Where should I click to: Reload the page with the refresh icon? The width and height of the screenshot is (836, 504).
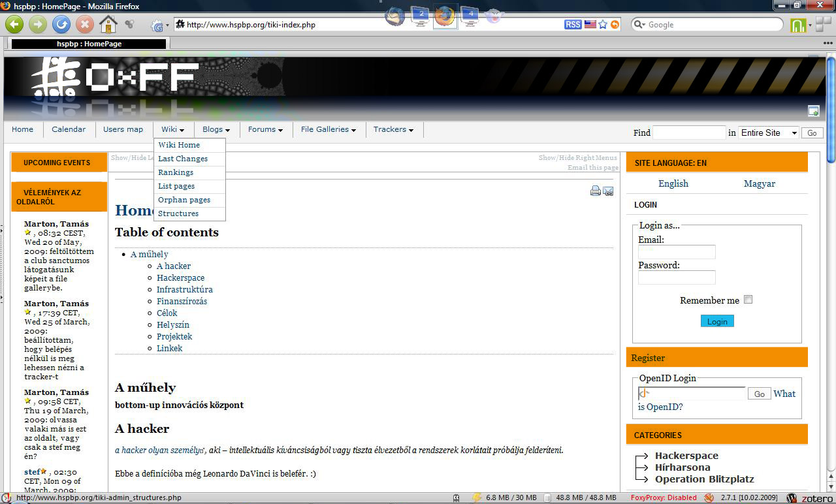coord(61,25)
